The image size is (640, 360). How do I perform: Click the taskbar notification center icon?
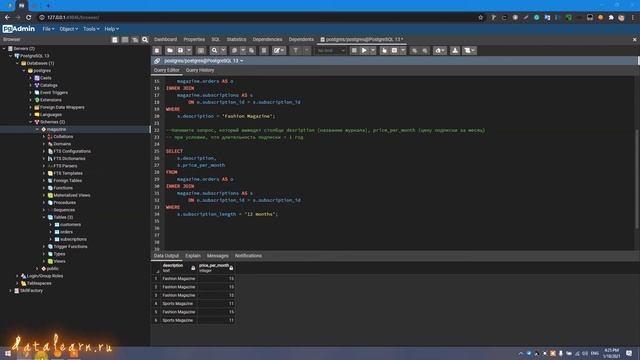click(629, 353)
